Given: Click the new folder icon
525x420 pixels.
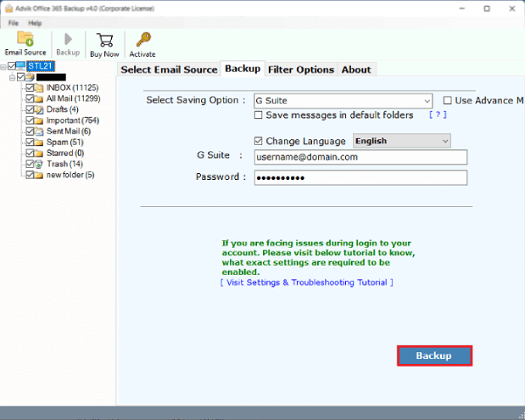Looking at the screenshot, I should 40,175.
